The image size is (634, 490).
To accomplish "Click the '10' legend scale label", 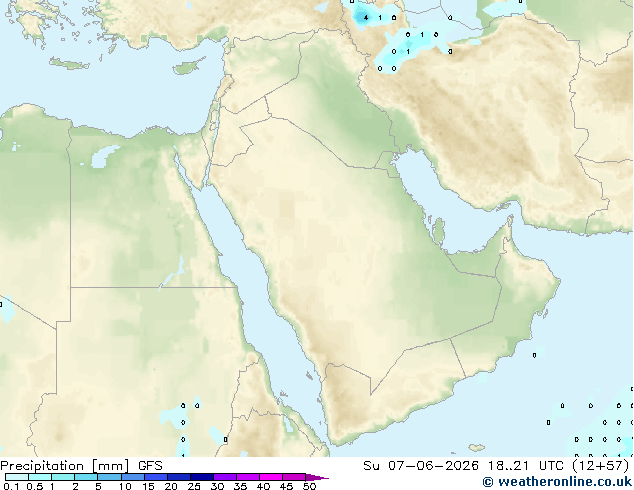I will [125, 486].
